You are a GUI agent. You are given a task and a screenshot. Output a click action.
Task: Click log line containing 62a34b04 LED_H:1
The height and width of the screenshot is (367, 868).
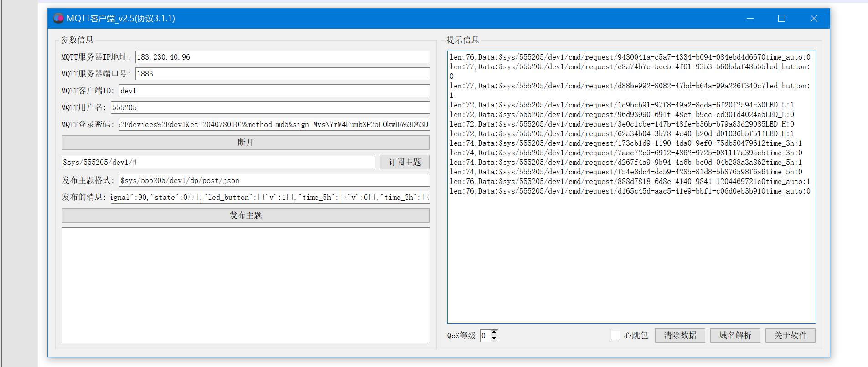tap(622, 133)
